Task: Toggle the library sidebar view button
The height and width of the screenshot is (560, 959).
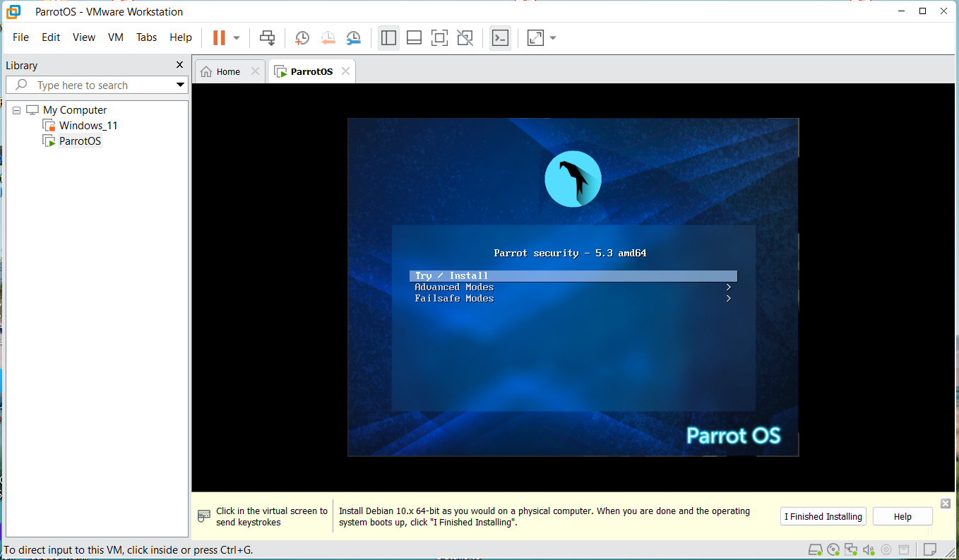Action: point(388,38)
